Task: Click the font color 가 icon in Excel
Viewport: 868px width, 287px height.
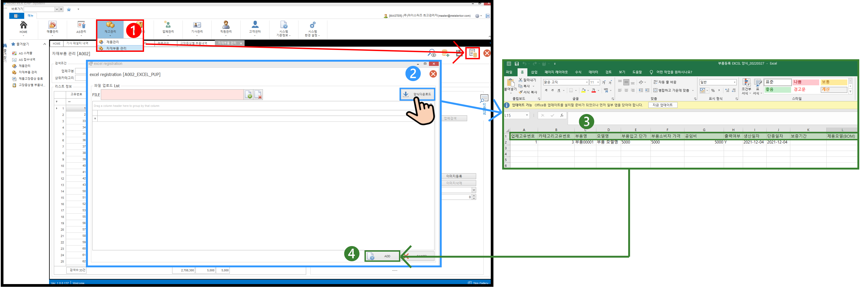Action: 593,91
